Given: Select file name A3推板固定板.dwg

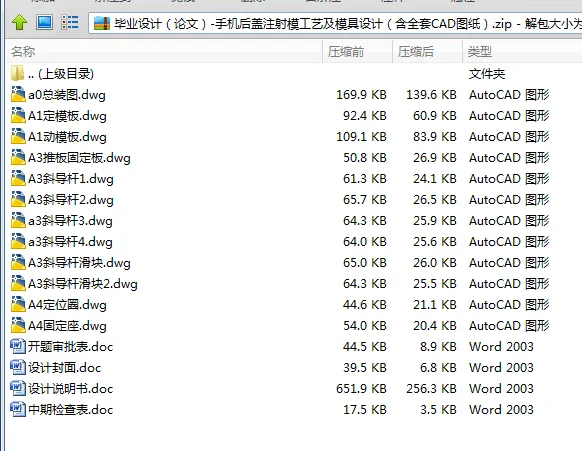Looking at the screenshot, I should (x=79, y=158).
